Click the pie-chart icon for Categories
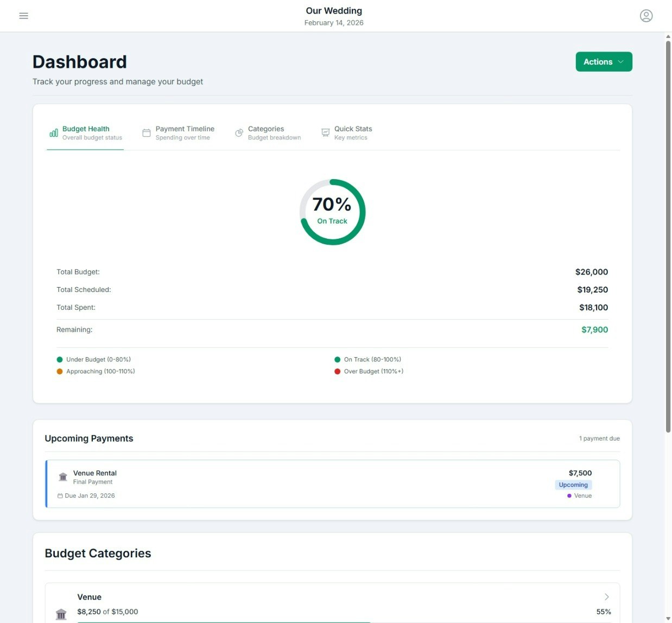 click(x=238, y=132)
